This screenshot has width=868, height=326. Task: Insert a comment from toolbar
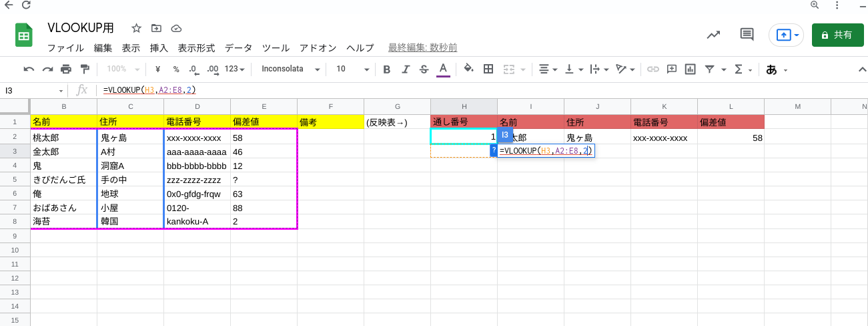pos(672,69)
